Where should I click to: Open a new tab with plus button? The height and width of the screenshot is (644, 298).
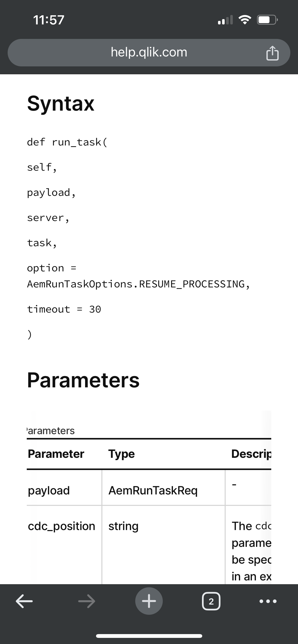[x=149, y=601]
